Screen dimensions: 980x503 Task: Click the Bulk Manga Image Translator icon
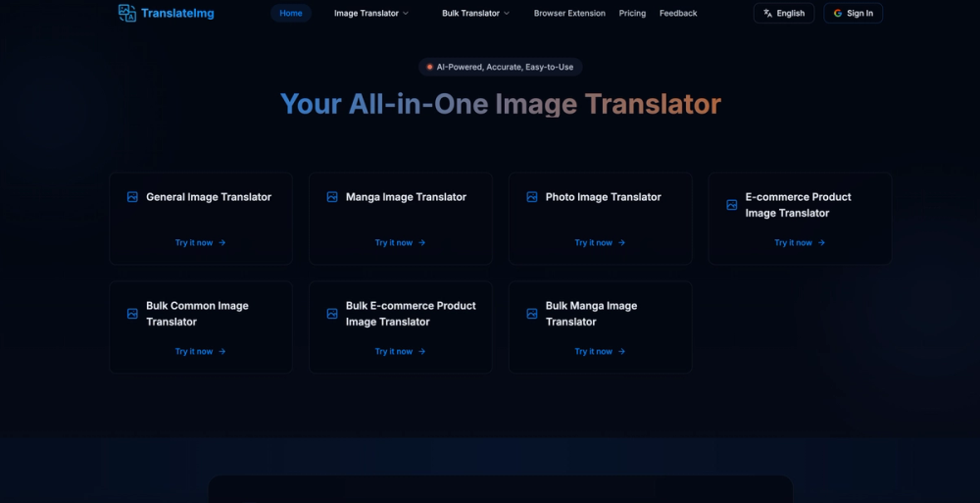tap(532, 314)
